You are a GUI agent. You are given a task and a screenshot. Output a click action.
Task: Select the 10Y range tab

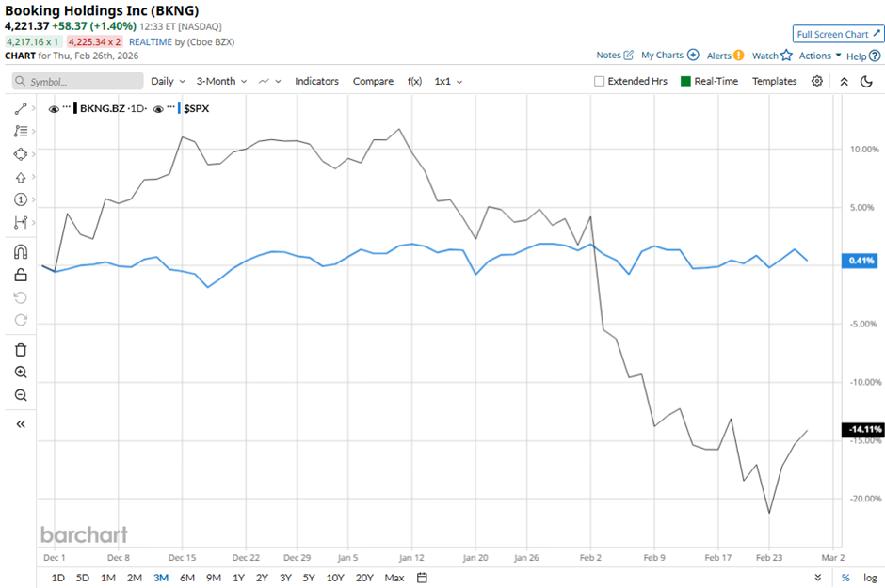tap(334, 578)
